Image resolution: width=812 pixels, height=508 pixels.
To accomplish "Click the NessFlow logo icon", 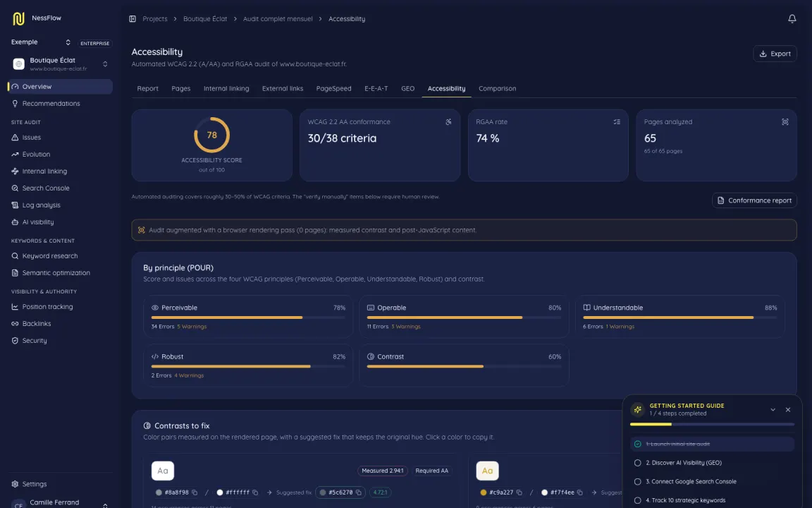I will (18, 18).
